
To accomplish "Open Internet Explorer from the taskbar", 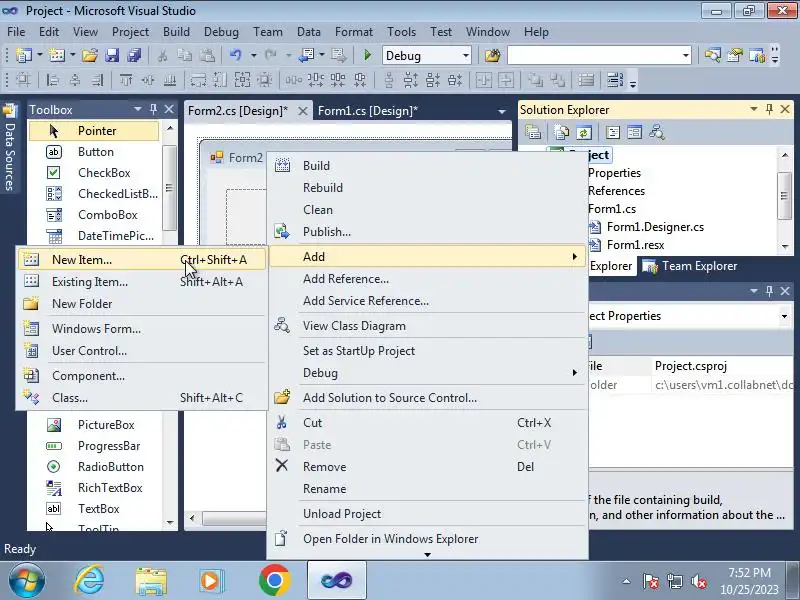I will tap(89, 580).
